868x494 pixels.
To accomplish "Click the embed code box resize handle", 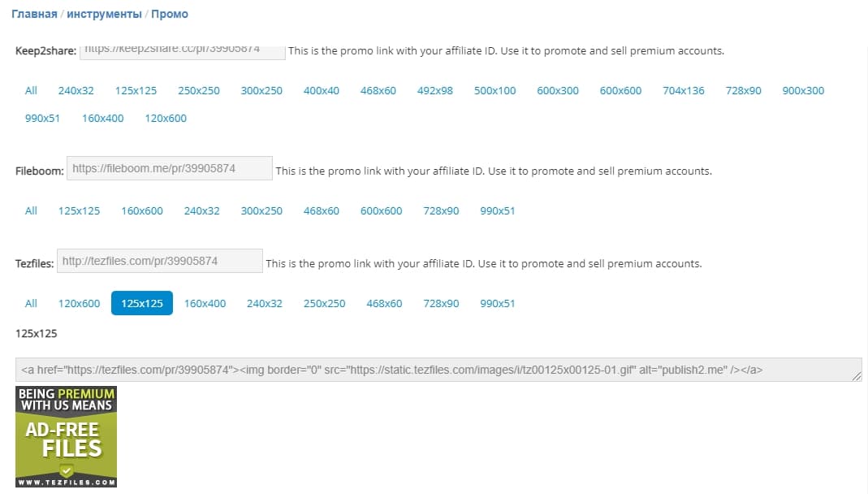I will 857,376.
